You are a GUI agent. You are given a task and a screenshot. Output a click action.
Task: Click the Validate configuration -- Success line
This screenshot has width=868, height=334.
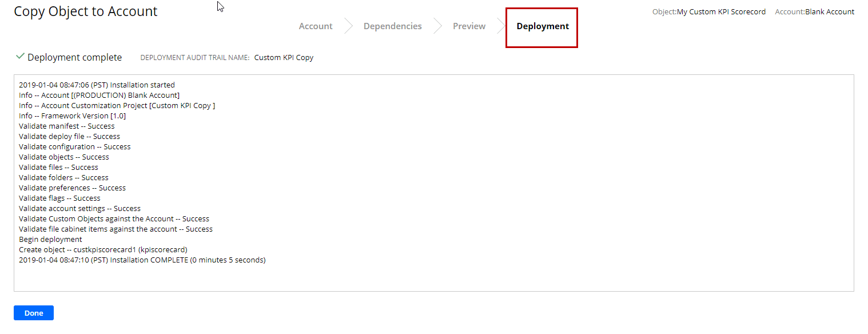(x=74, y=147)
